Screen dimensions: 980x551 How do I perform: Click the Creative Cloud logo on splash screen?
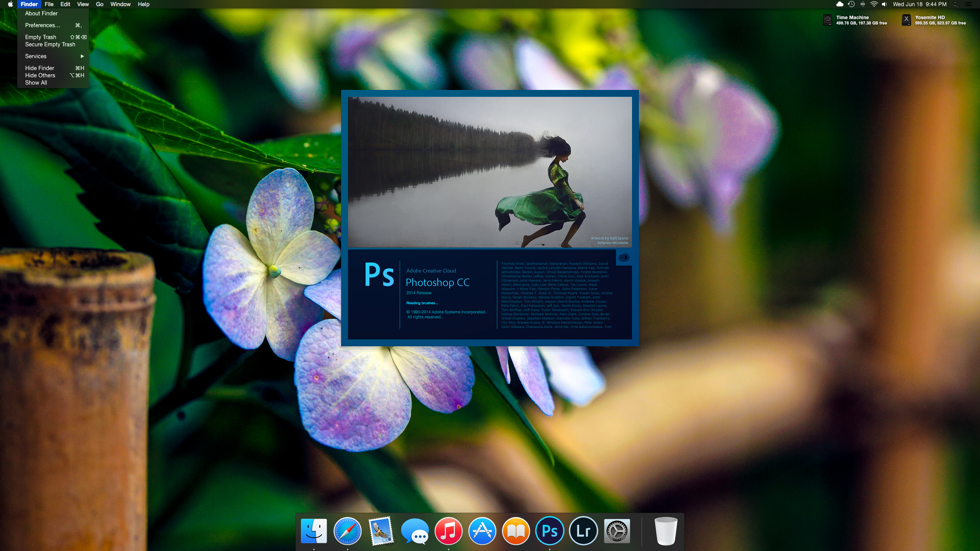pos(624,258)
